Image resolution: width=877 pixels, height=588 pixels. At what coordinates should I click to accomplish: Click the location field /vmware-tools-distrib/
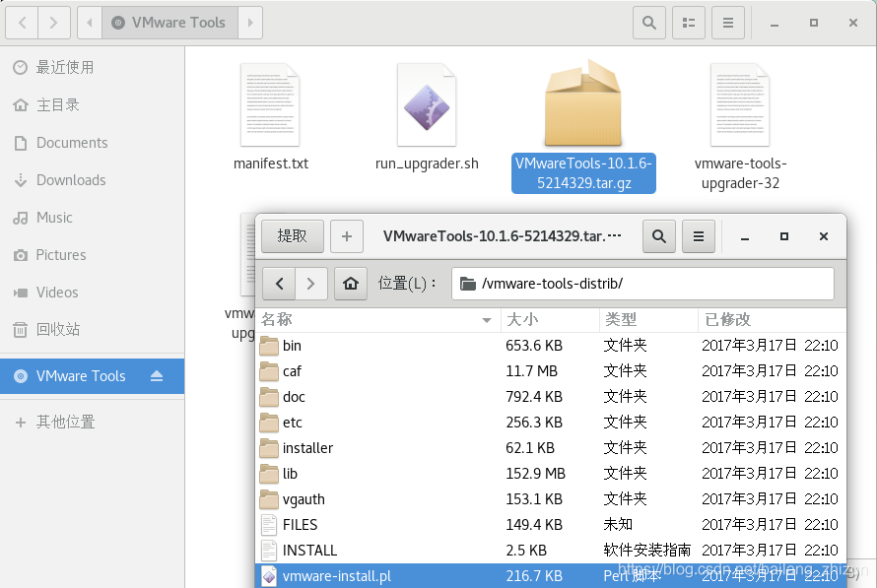pyautogui.click(x=642, y=284)
